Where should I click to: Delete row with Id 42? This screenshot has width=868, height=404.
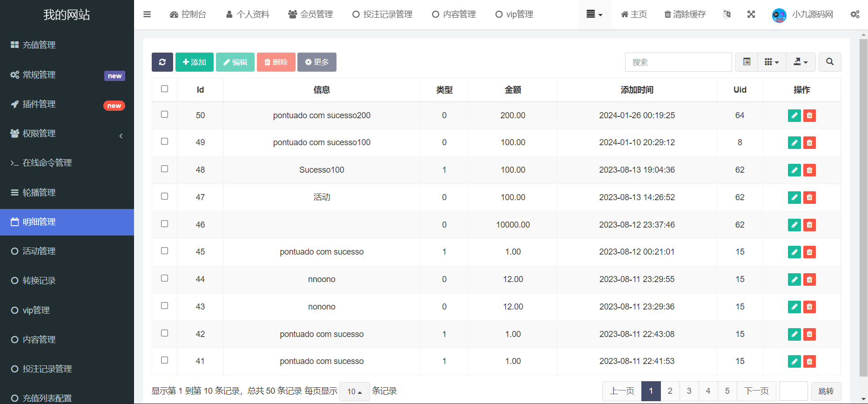pyautogui.click(x=810, y=334)
